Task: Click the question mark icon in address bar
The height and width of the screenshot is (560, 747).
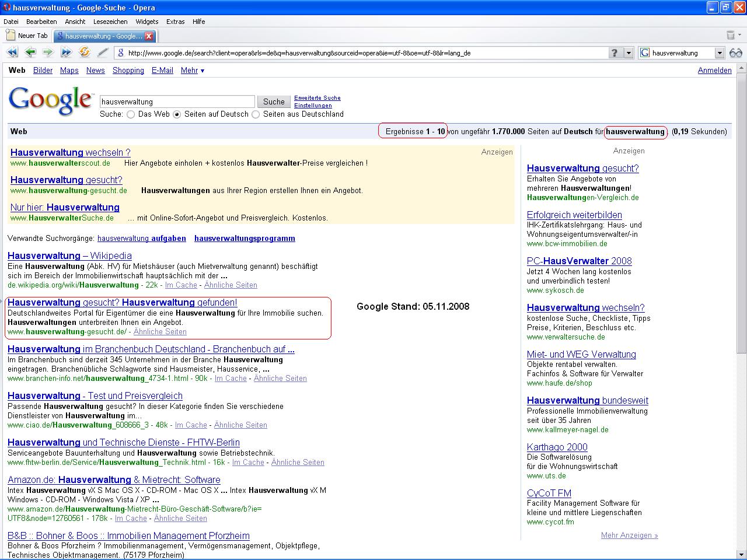Action: point(615,53)
